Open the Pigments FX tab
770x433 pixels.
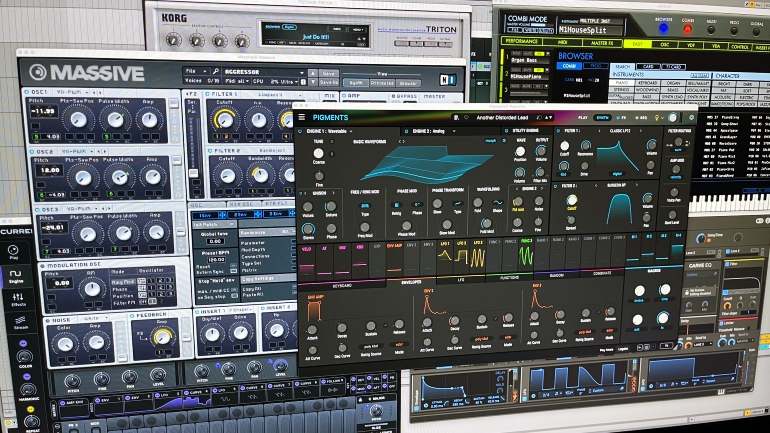click(622, 118)
